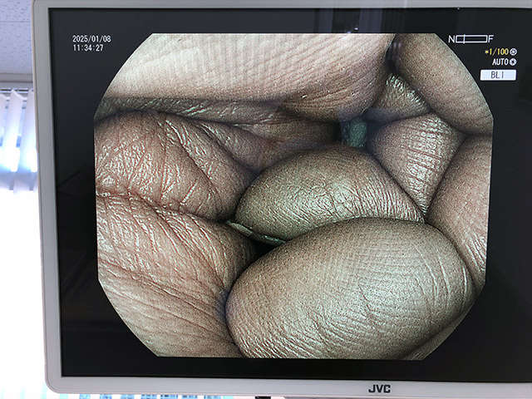Select the N near-focus label
The image size is (532, 399).
pos(451,38)
